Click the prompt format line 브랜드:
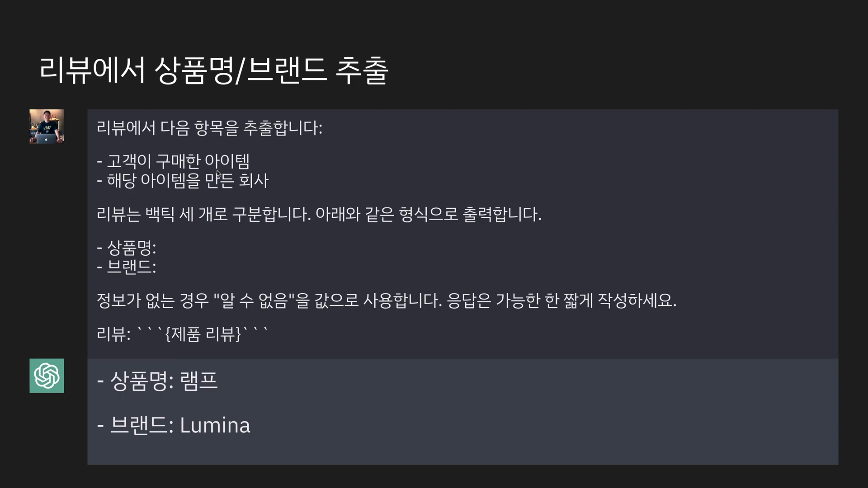This screenshot has width=868, height=488. coord(127,267)
